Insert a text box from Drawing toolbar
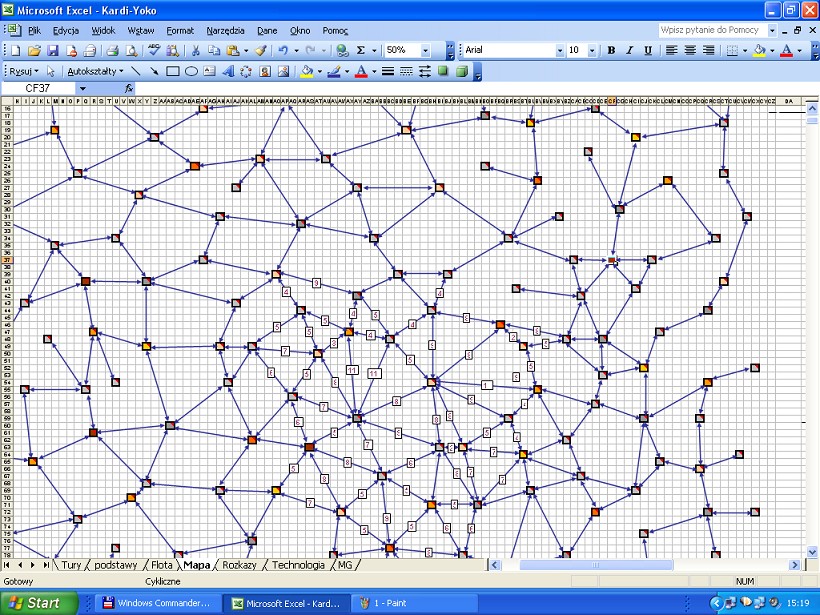820x615 pixels. (210, 71)
